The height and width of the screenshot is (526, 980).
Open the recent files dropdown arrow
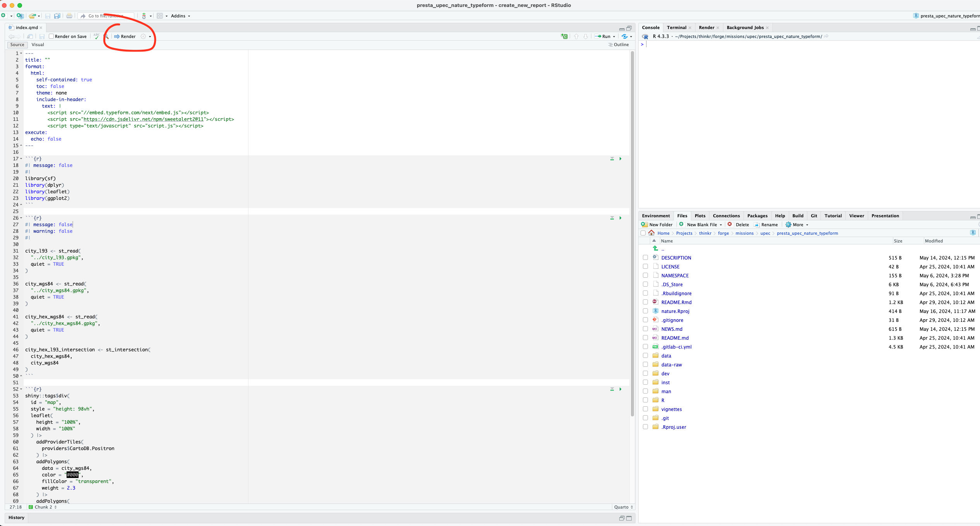pos(39,16)
